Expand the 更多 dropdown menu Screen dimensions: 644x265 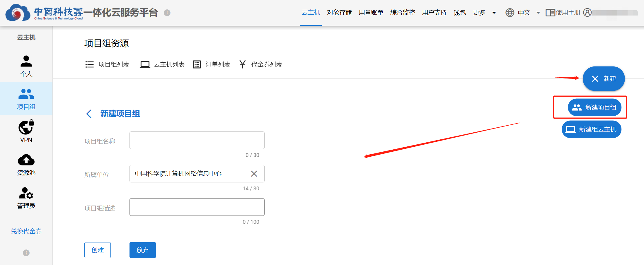(x=484, y=13)
